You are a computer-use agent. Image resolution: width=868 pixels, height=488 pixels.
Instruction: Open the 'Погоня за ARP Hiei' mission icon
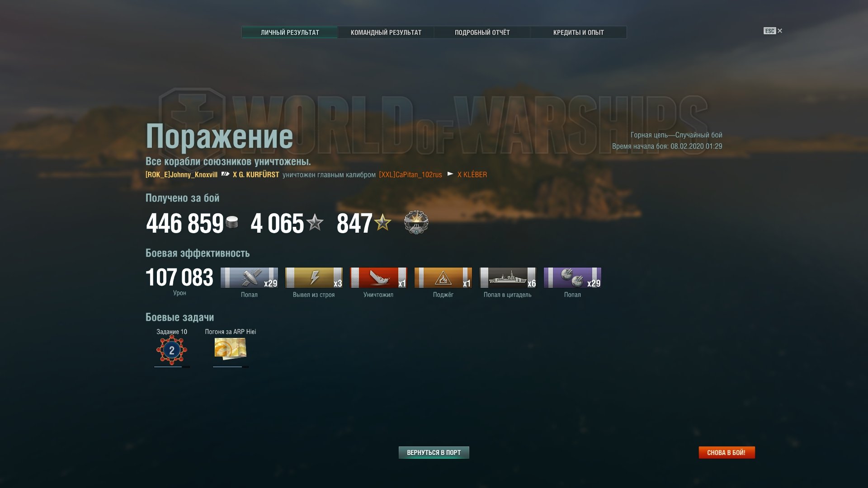tap(230, 349)
